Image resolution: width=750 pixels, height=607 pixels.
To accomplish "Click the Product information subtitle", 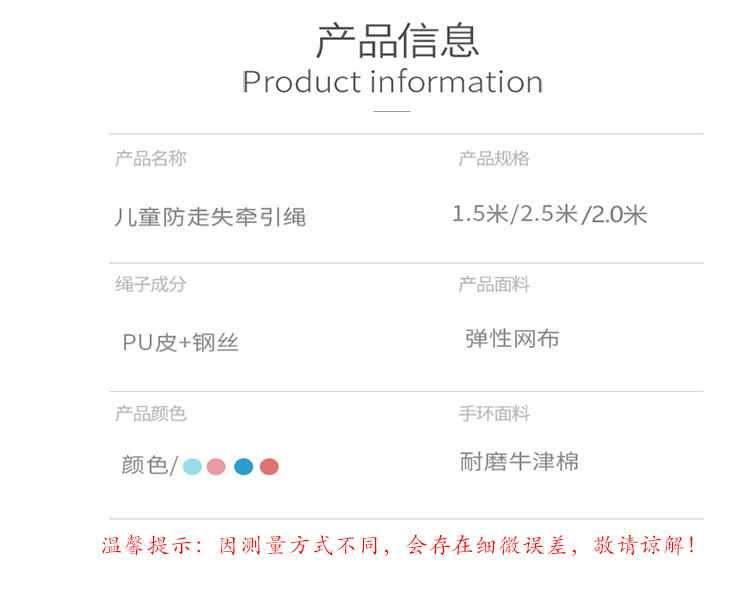I will point(392,82).
